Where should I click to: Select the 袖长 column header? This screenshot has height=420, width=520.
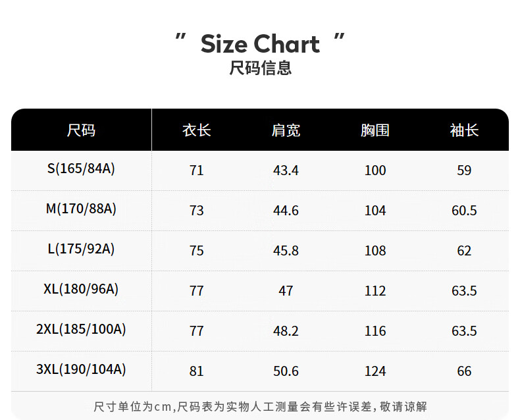coord(464,130)
